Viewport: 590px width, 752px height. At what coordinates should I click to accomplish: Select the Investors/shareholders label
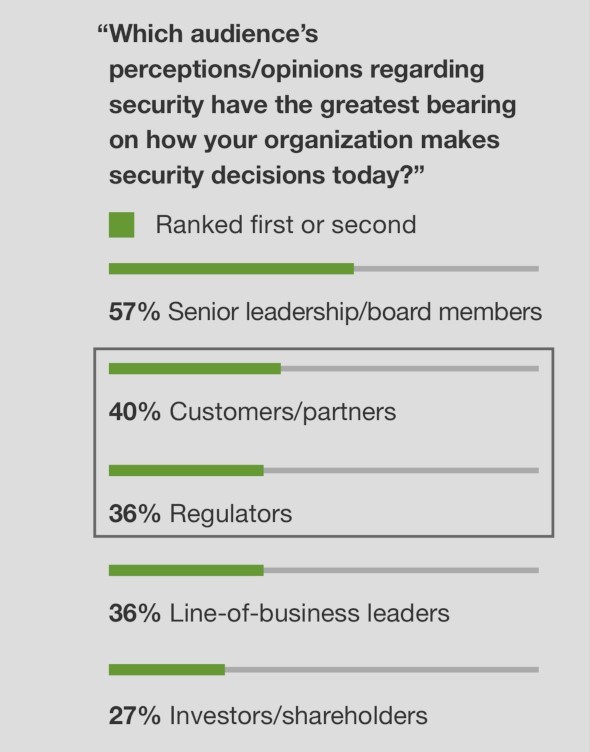(298, 716)
